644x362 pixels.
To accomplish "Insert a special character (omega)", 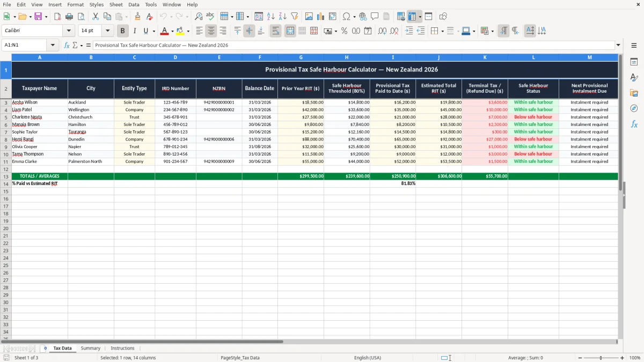I will coord(347,17).
